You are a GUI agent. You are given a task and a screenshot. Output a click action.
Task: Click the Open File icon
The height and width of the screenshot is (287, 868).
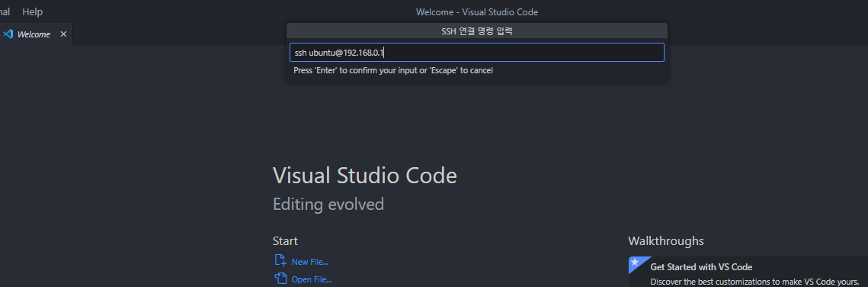click(280, 279)
